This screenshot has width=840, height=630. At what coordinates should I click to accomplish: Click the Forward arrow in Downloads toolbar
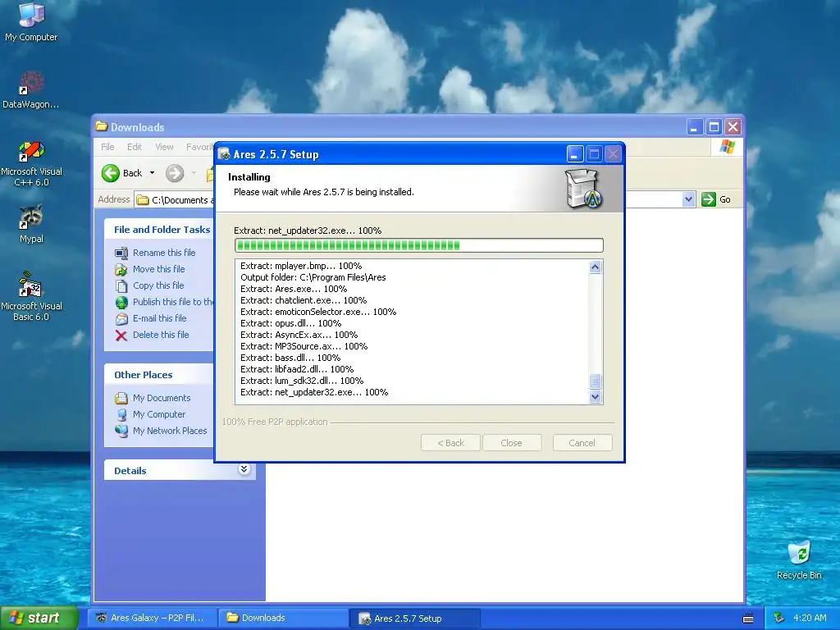(x=175, y=173)
